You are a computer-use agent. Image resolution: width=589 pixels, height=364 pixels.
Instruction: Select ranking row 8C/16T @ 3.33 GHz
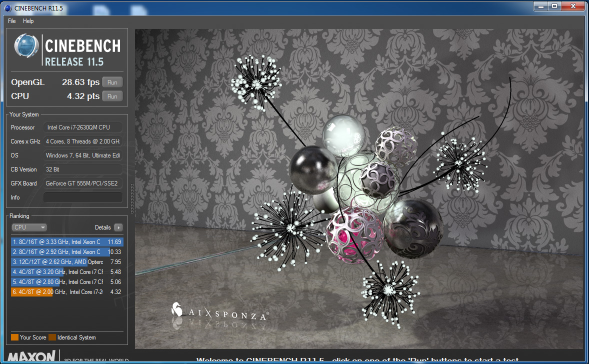click(67, 242)
